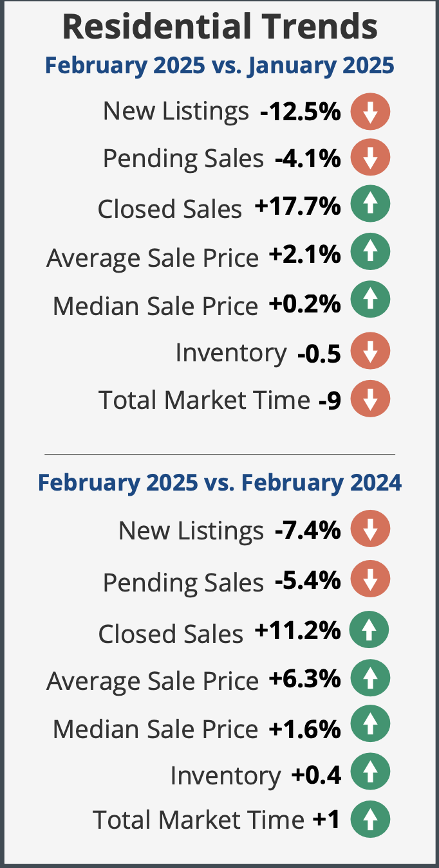The width and height of the screenshot is (439, 868).
Task: Click the red down arrow beside New Listings -12.5%
Action: tap(370, 111)
